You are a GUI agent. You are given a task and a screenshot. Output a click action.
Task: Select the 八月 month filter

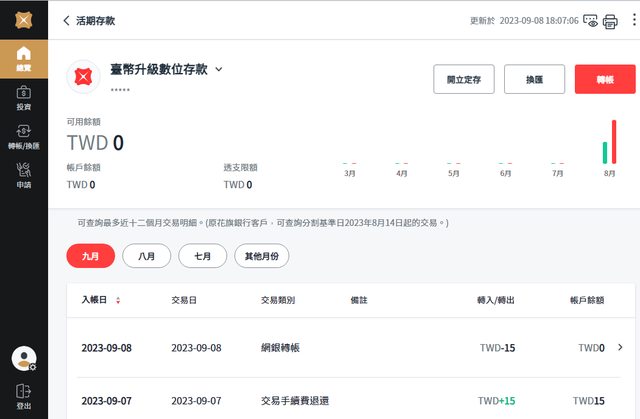[146, 256]
